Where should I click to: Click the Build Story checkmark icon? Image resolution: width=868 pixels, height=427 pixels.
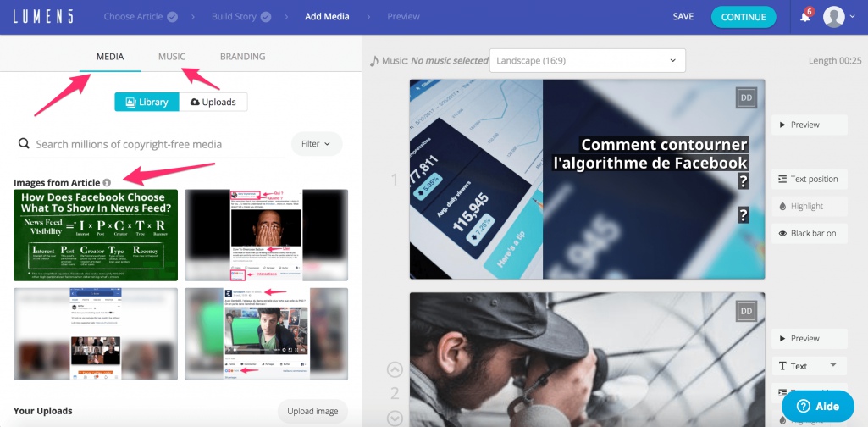(x=266, y=17)
